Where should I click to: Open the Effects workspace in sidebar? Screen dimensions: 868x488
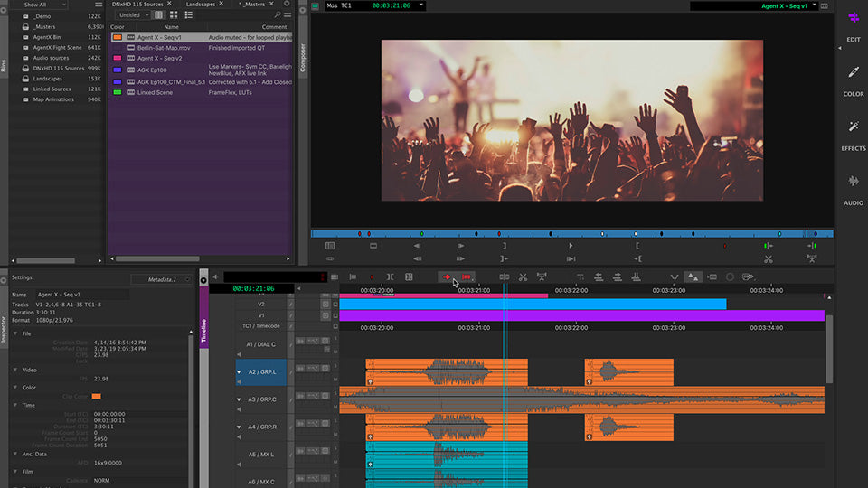tap(853, 134)
